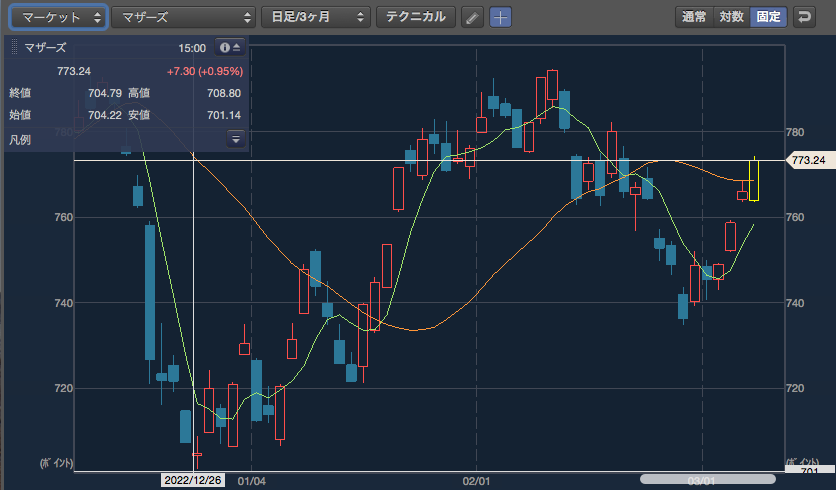
Task: Click the 02/01 date axis label
Action: point(476,481)
